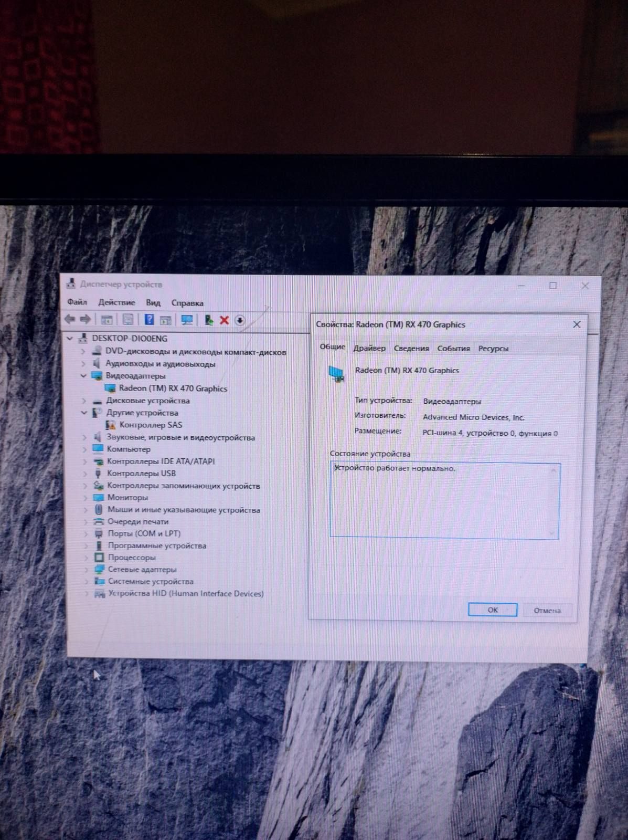Click the speaker icon beside Аудиовходы и аудиовыходы
This screenshot has height=840, width=628.
click(97, 363)
